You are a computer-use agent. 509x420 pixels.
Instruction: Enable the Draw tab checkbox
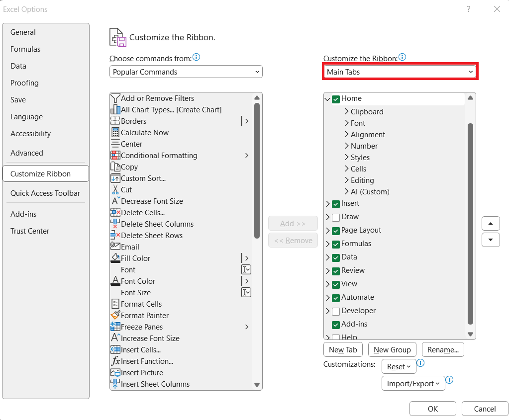coord(336,217)
